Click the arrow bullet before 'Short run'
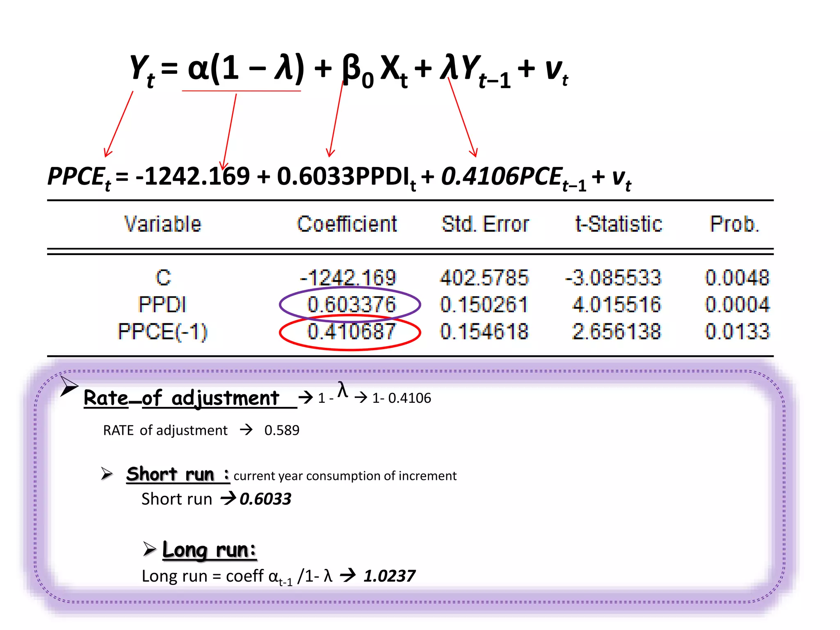The image size is (840, 630). click(x=107, y=474)
